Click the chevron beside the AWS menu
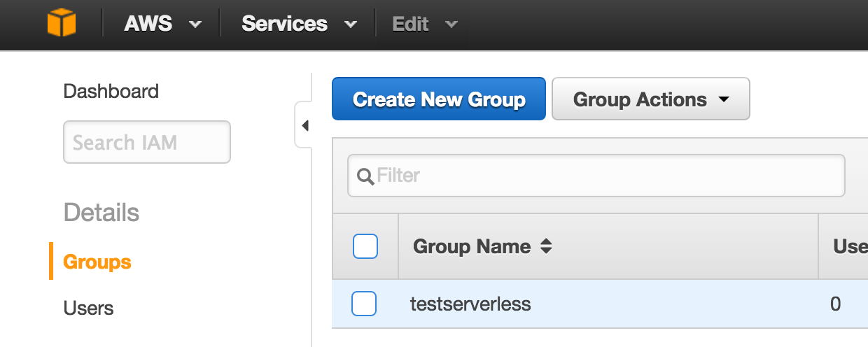 [195, 24]
